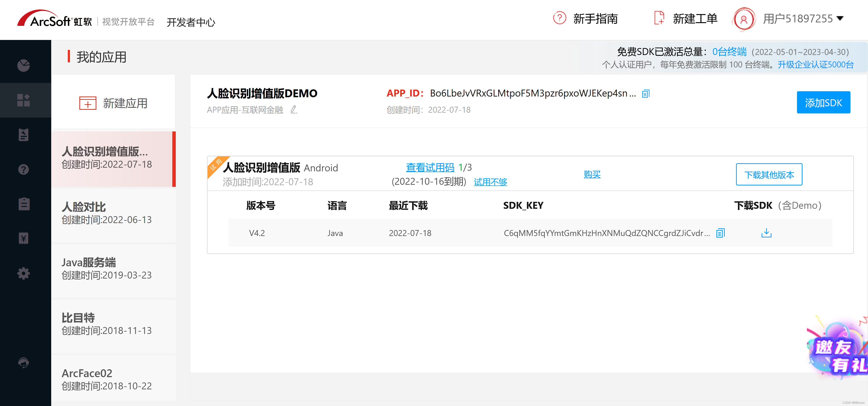Screen dimensions: 868x406
Task: Open the customer service headset sidebar icon
Action: (24, 363)
